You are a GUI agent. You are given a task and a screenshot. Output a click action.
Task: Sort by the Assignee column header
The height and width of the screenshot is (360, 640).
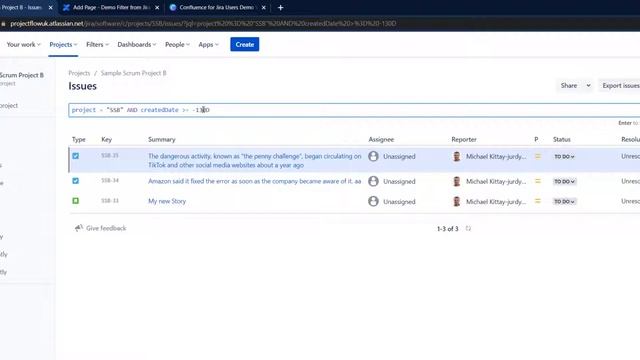point(381,140)
